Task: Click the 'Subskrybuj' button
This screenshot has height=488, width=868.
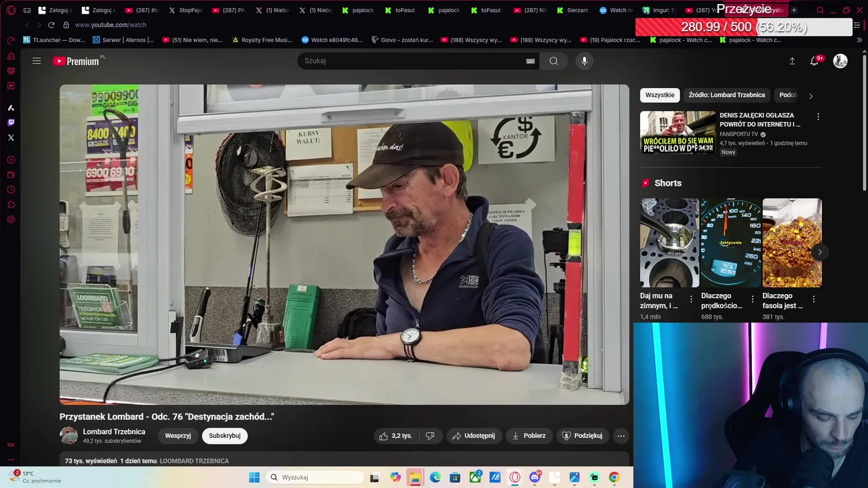Action: [224, 436]
